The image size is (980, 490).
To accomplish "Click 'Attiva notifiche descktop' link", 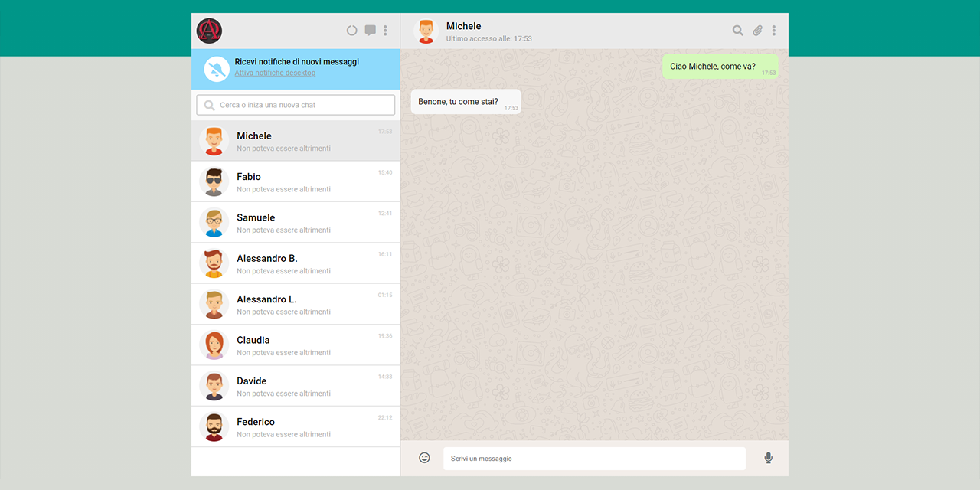I will 275,72.
